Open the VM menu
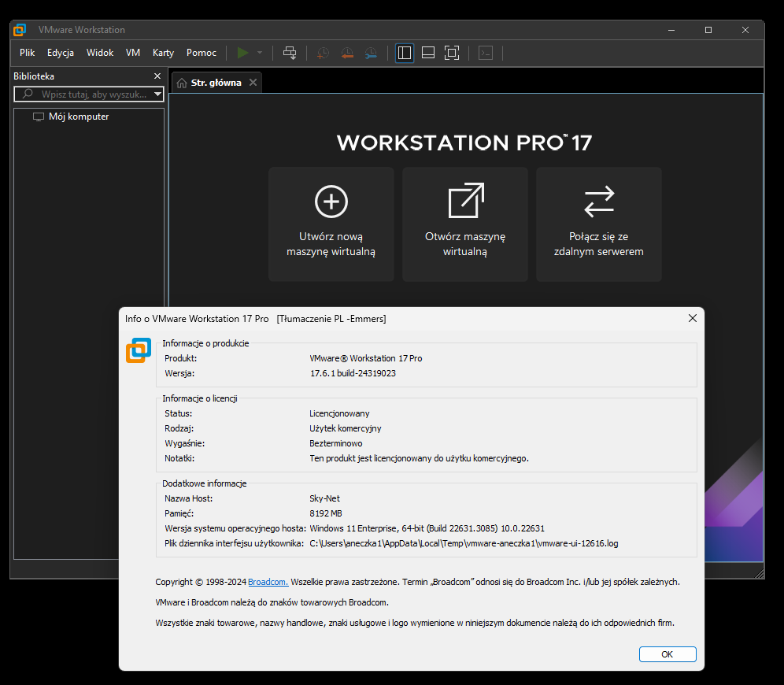Viewport: 784px width, 685px height. click(133, 53)
